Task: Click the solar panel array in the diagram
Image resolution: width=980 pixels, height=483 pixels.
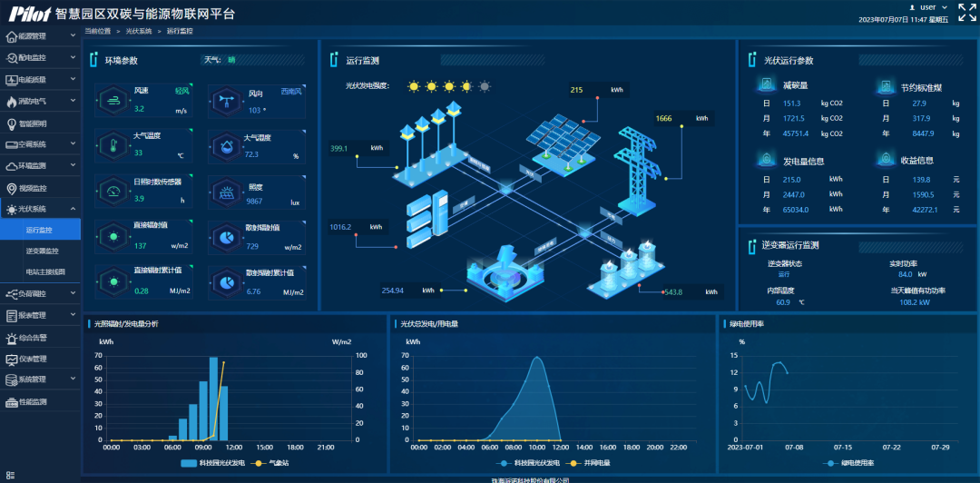Action: 562,145
